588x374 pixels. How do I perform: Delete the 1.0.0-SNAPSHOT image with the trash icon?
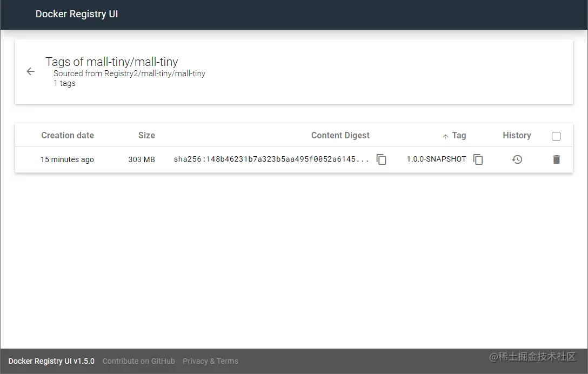click(557, 159)
